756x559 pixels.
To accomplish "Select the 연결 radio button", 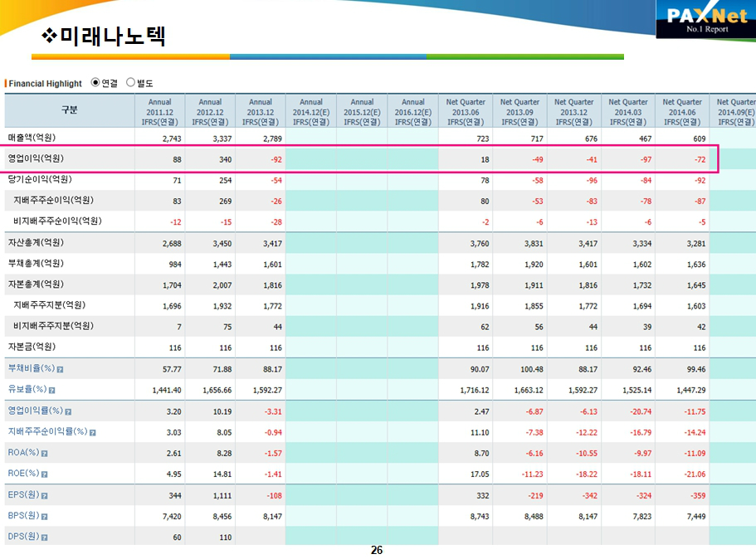I will [x=95, y=83].
